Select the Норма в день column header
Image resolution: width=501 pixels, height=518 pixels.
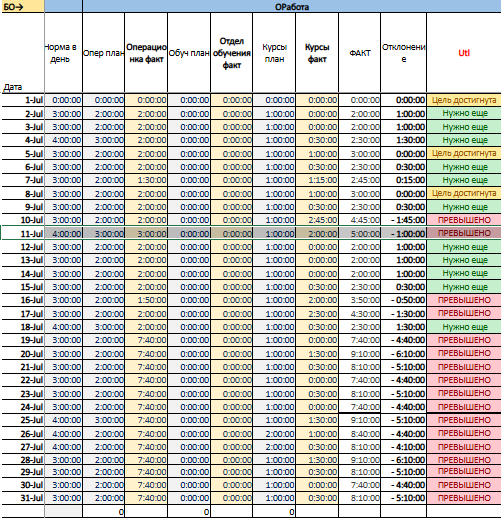(63, 53)
